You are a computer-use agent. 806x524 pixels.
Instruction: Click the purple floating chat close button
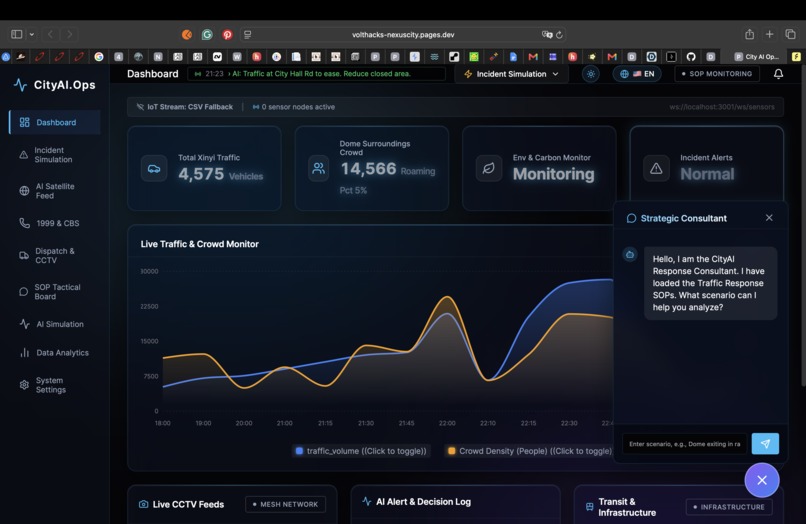(762, 480)
